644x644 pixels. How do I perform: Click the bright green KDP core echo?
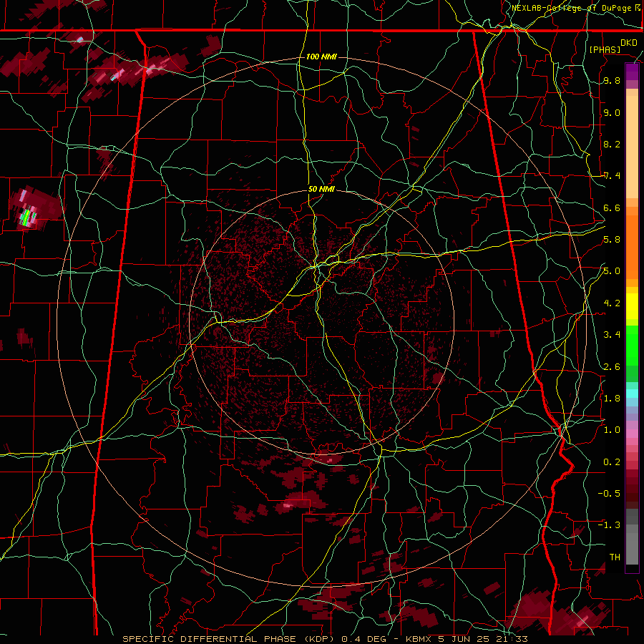click(x=26, y=216)
